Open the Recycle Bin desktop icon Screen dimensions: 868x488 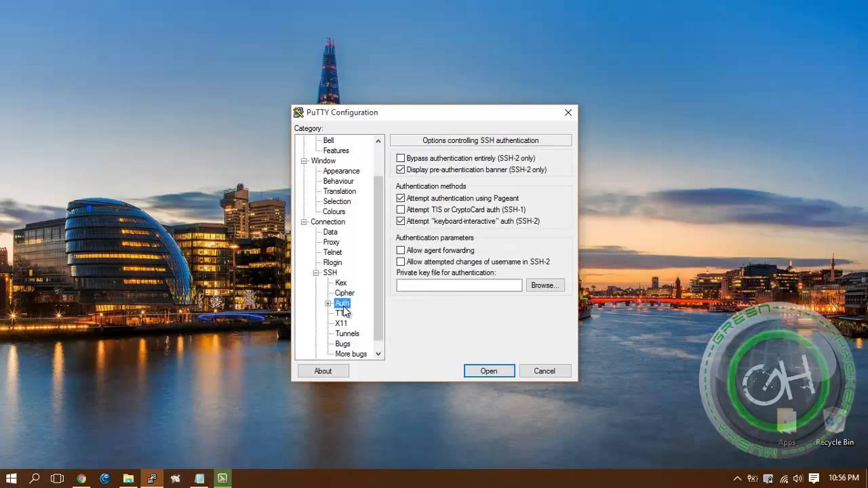[x=835, y=427]
